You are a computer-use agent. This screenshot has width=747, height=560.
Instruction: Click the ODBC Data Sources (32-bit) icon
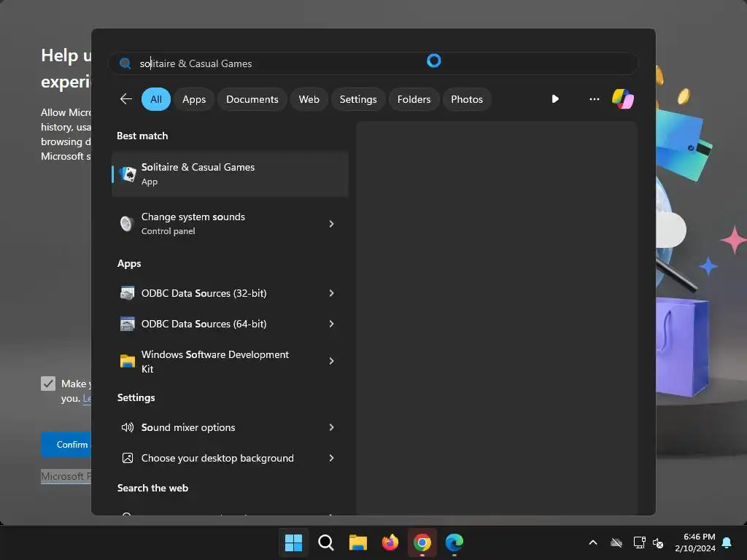[127, 293]
